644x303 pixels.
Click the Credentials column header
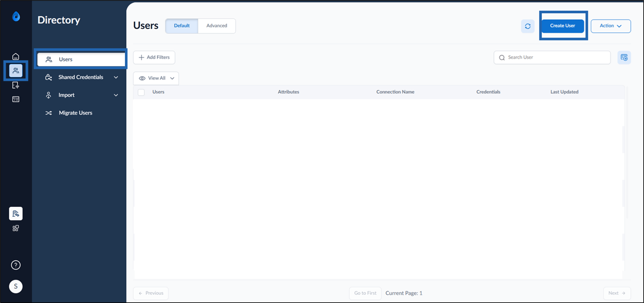[x=488, y=92]
